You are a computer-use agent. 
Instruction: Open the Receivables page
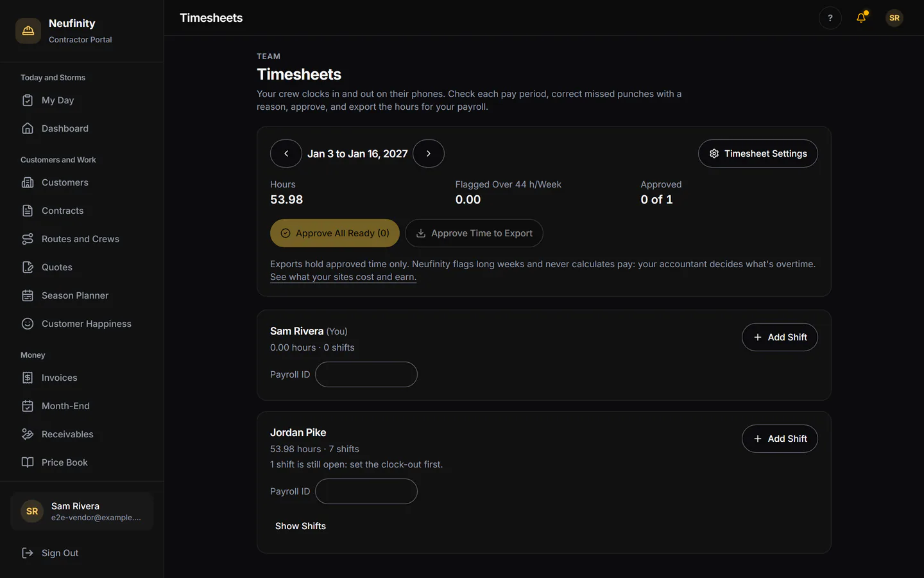click(x=81, y=434)
